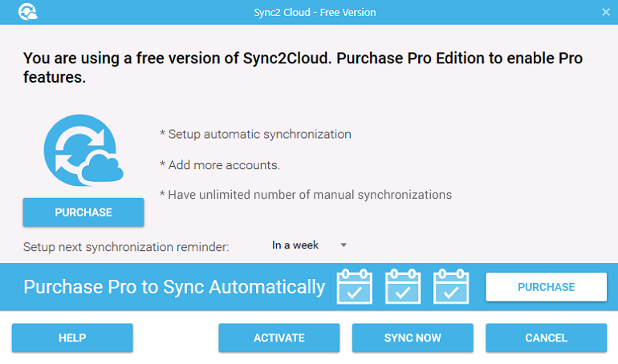Click the 'Setup automatic synchronization' feature line
The height and width of the screenshot is (364, 618).
click(255, 134)
